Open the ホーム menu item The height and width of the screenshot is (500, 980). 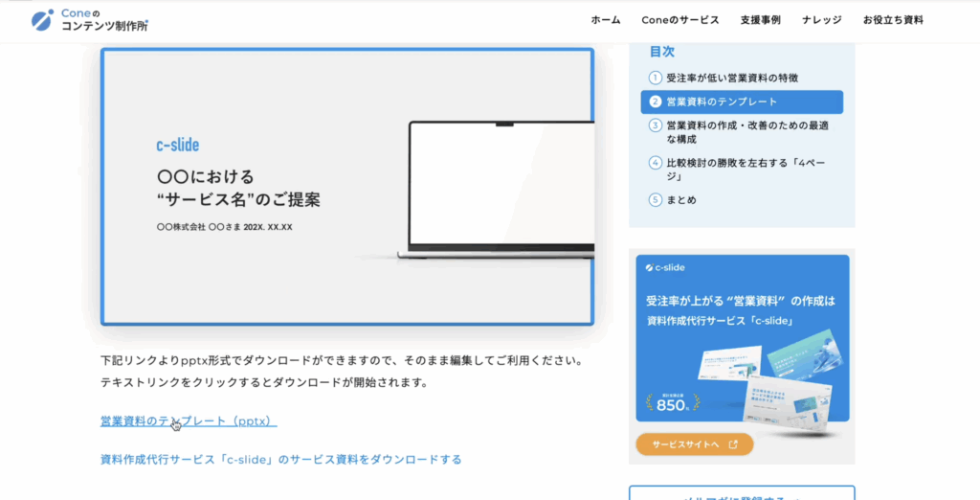click(x=606, y=20)
